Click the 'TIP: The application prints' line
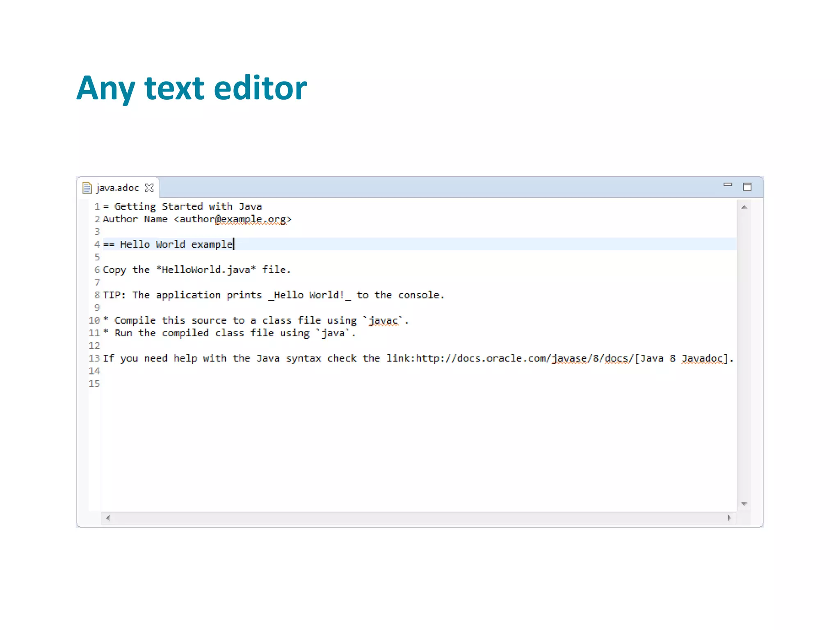This screenshot has width=840, height=630. point(274,295)
